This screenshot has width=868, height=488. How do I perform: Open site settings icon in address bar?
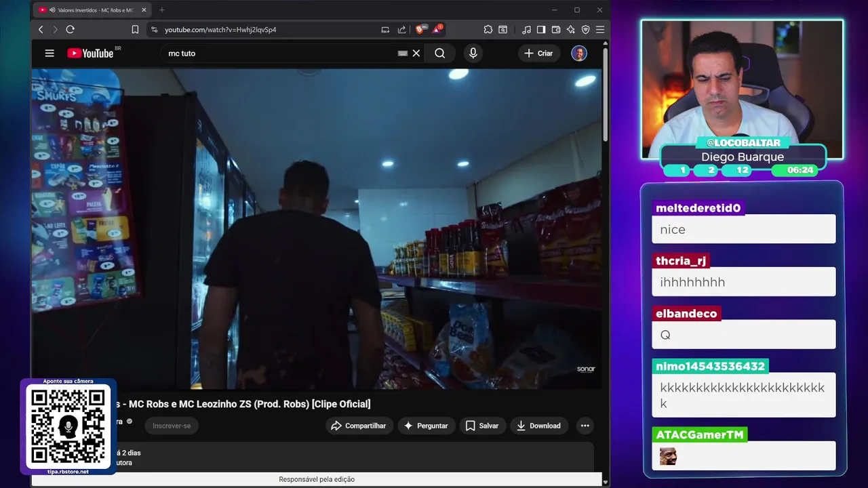coord(155,30)
